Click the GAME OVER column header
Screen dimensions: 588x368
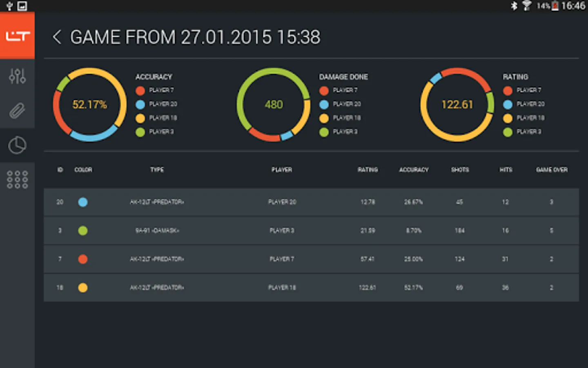(552, 170)
